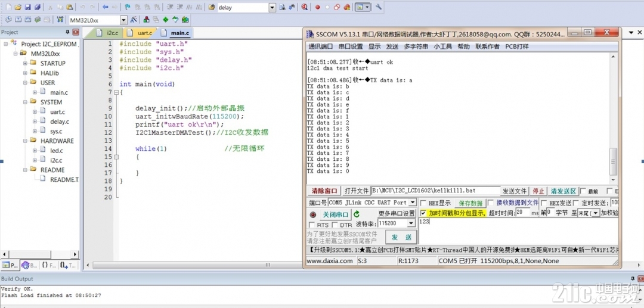
Task: Click the red record indicator in SSCOM
Action: coord(313,214)
